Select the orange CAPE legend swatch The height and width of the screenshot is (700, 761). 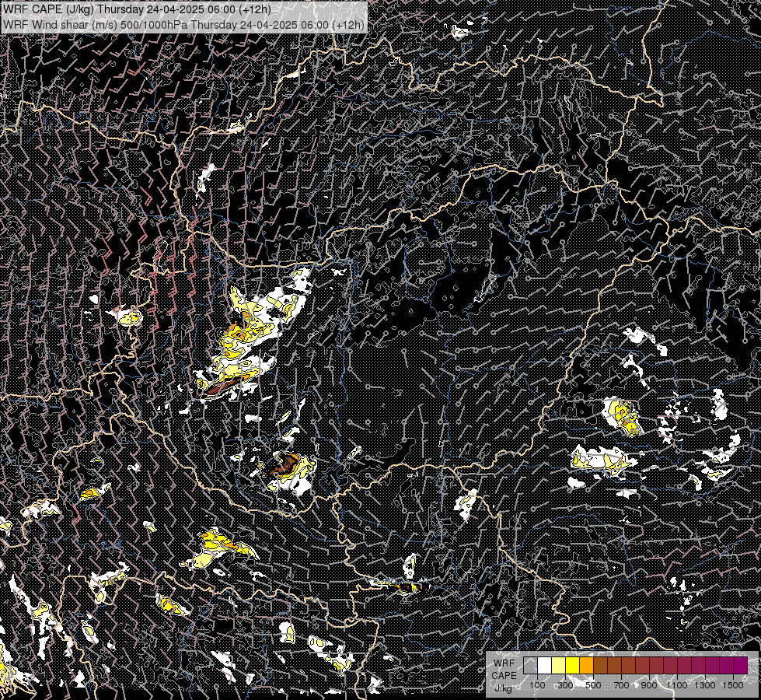point(586,665)
